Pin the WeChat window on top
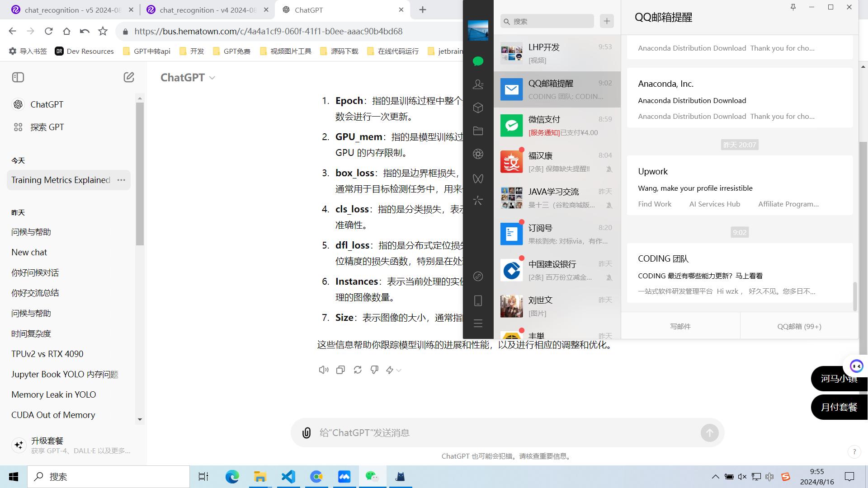The image size is (868, 488). coord(793,7)
